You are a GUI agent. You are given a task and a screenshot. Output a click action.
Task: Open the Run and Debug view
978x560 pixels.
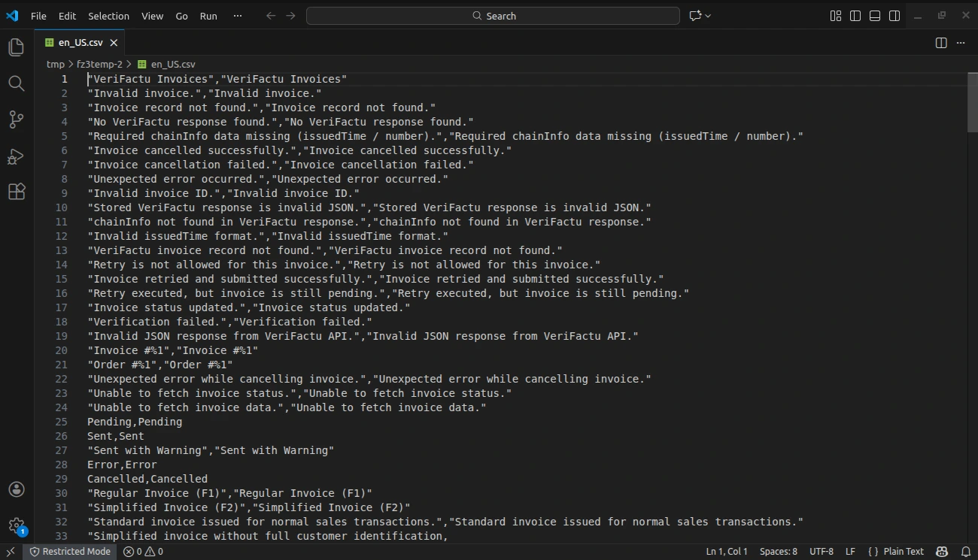pos(17,156)
